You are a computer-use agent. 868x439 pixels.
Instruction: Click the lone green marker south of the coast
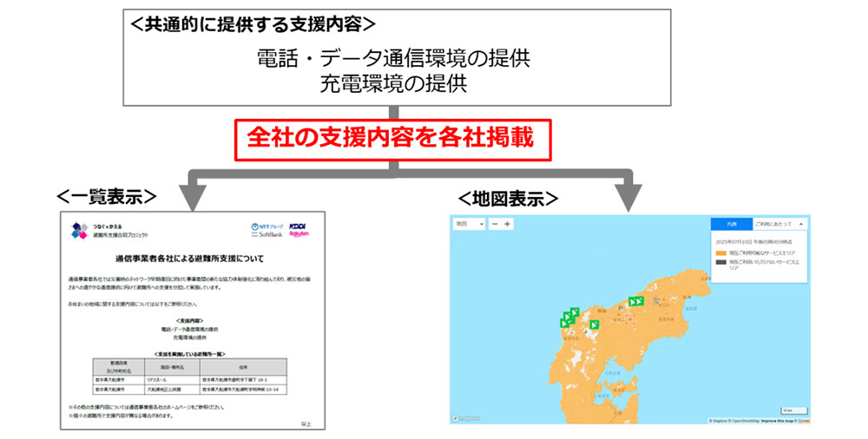click(595, 325)
